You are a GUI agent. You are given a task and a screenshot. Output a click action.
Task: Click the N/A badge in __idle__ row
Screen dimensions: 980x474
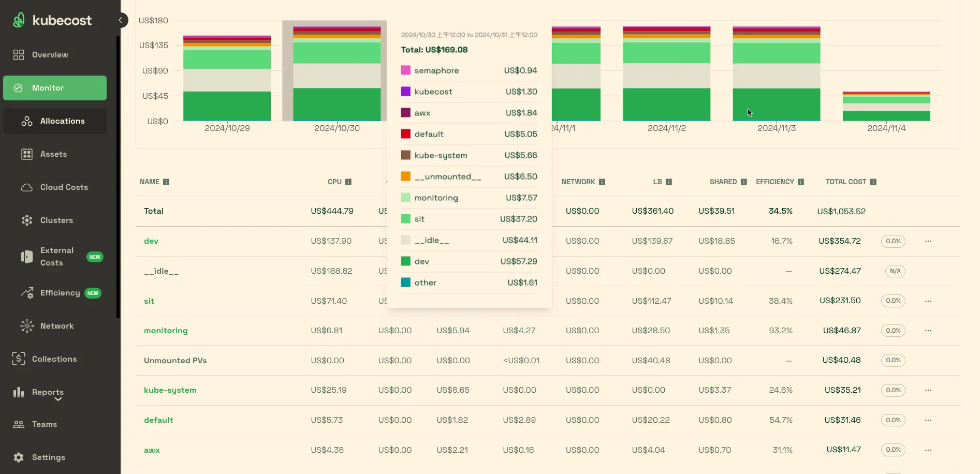pyautogui.click(x=895, y=271)
